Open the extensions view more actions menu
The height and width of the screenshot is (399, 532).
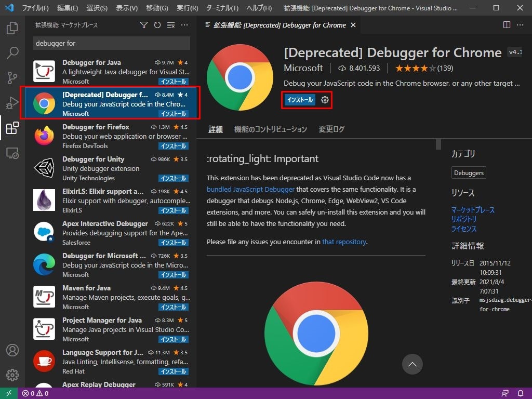click(184, 25)
